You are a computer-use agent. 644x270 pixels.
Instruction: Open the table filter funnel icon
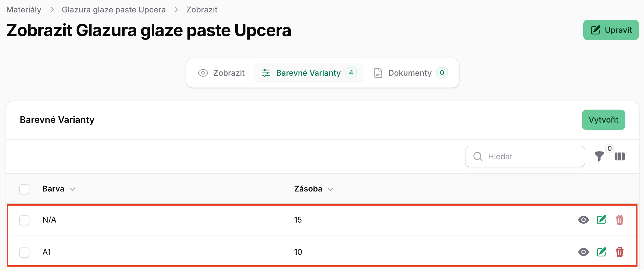click(599, 156)
